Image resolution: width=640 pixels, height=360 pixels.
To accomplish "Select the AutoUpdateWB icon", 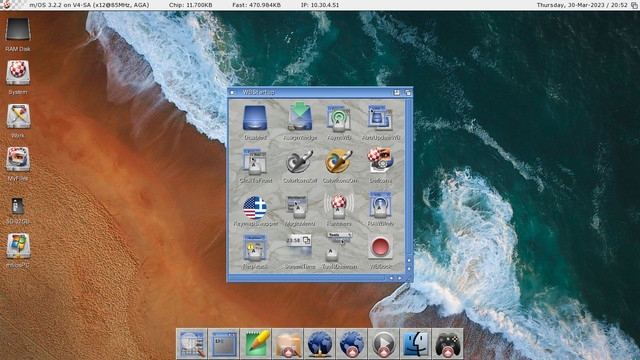I will 380,119.
